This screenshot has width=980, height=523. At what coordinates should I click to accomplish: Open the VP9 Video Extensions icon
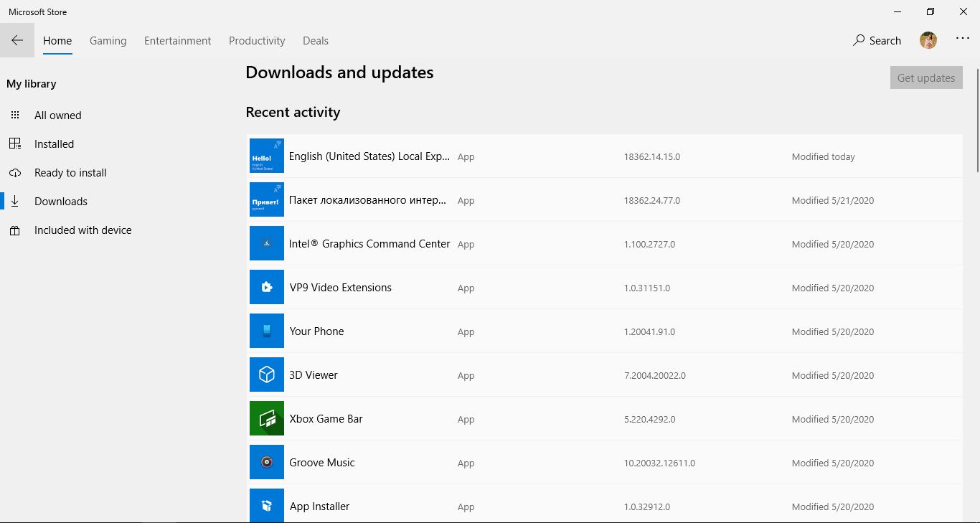coord(267,288)
